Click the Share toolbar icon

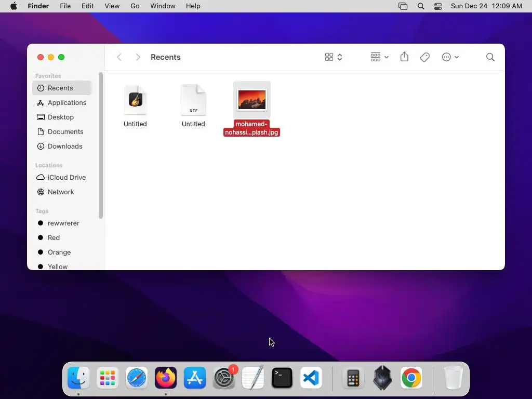(x=404, y=57)
